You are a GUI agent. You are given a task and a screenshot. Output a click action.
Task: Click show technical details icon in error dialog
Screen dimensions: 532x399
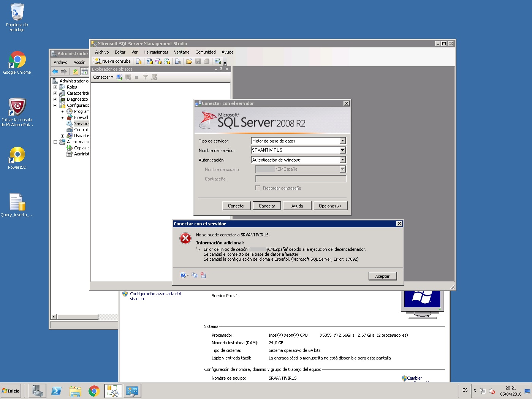204,275
